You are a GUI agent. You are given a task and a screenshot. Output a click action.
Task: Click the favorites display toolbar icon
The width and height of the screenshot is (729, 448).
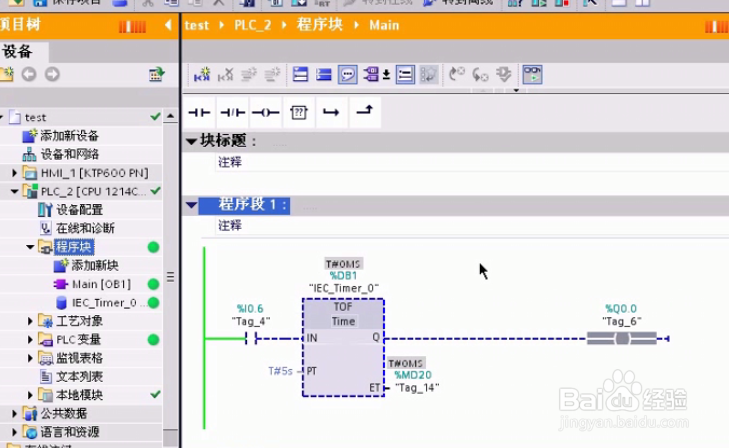429,74
